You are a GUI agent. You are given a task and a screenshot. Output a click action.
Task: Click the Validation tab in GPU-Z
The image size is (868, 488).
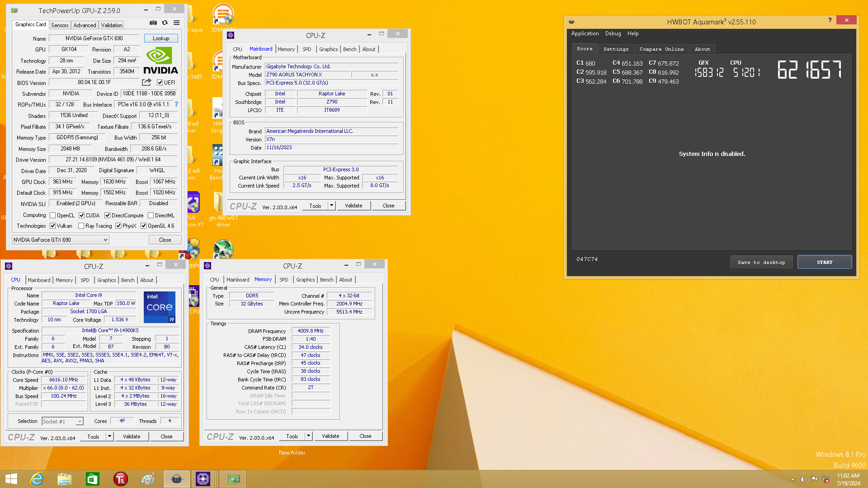[111, 25]
